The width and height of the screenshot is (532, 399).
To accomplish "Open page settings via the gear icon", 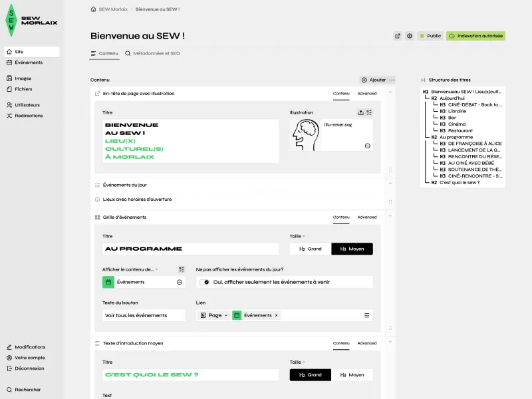I will [410, 36].
